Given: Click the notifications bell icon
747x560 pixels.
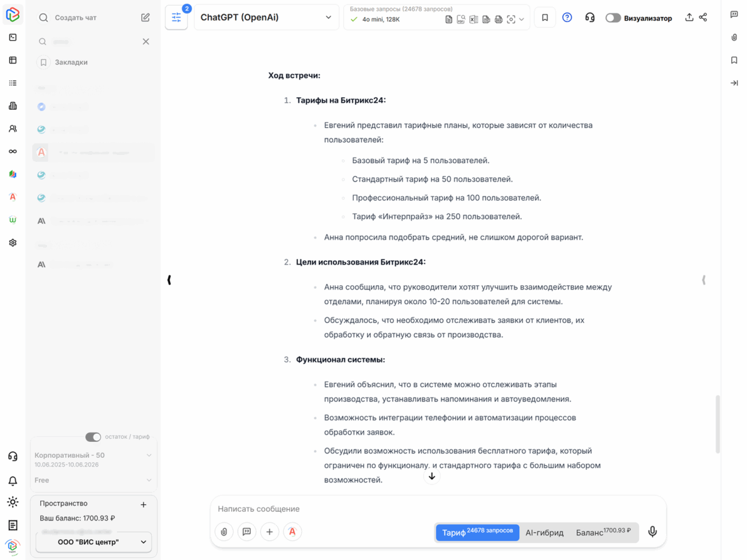Looking at the screenshot, I should (x=13, y=481).
